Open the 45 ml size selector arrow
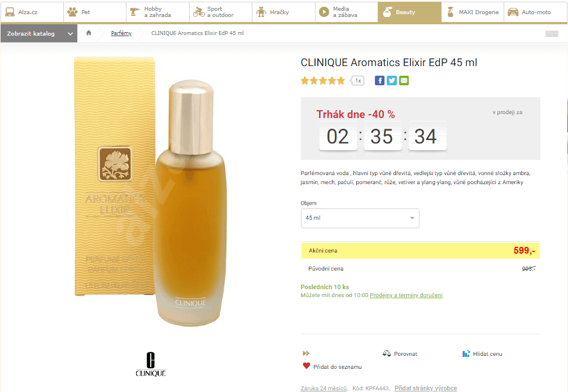The height and width of the screenshot is (392, 568). [412, 218]
